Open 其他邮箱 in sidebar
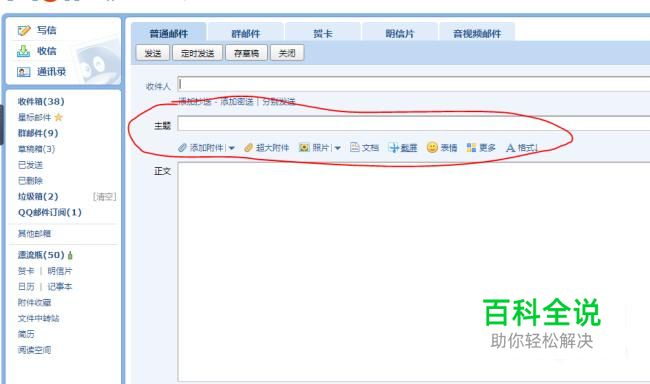This screenshot has width=650, height=384. pyautogui.click(x=34, y=233)
